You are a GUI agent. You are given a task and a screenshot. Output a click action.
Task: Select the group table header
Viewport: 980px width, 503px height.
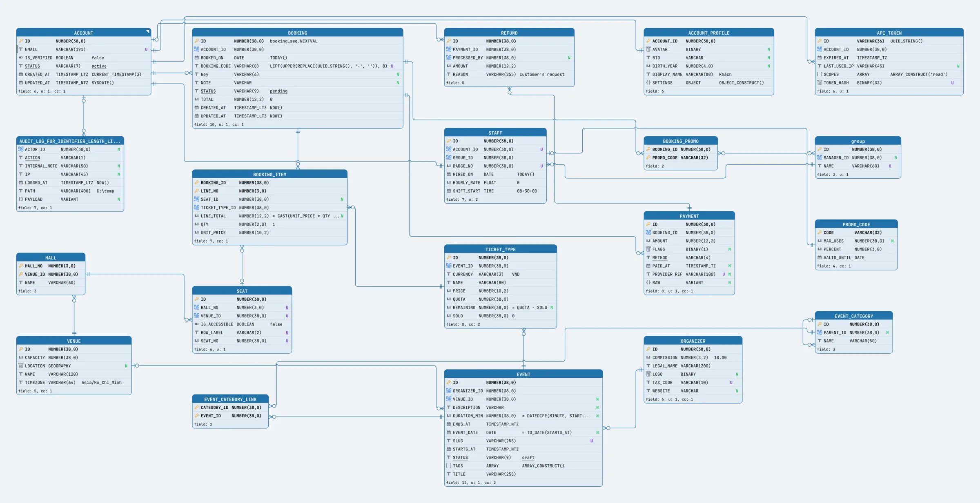click(x=858, y=141)
